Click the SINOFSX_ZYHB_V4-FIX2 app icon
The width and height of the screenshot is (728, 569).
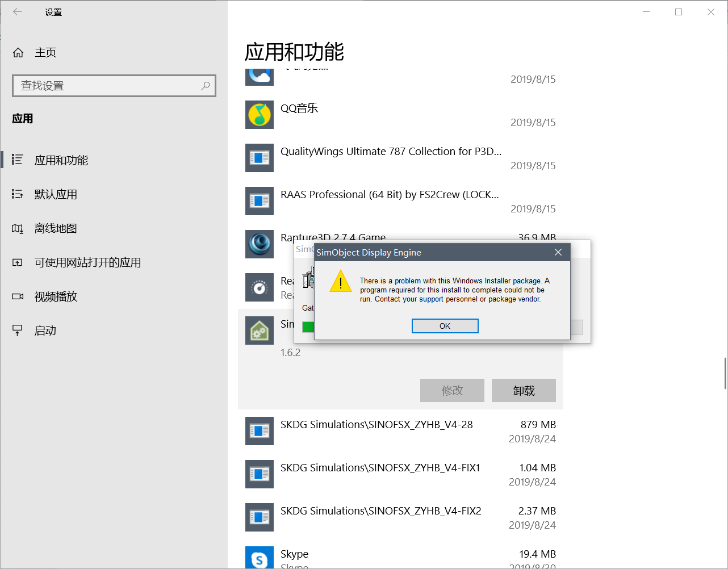[x=260, y=517]
